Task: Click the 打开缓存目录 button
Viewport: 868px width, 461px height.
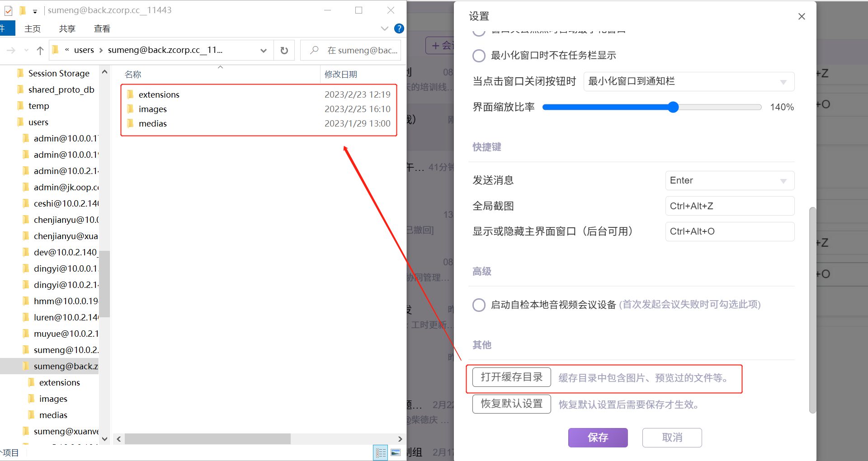Action: (511, 377)
